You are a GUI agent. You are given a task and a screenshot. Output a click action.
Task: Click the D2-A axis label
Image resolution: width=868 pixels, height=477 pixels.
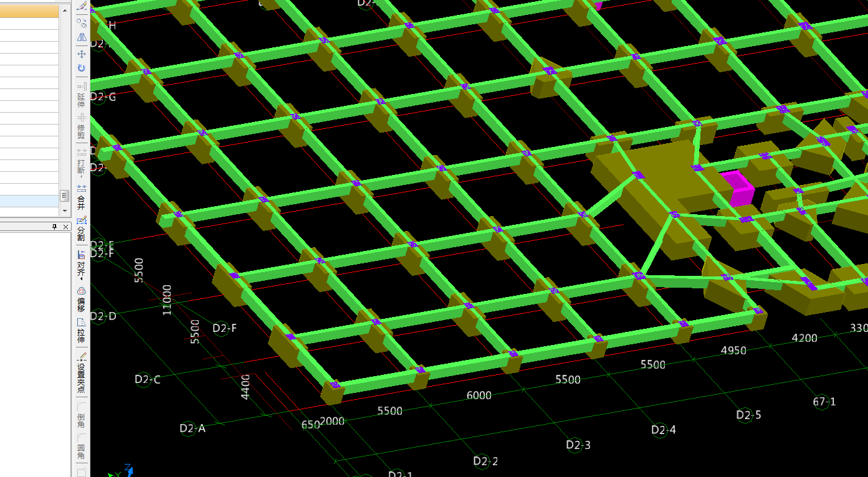[192, 428]
